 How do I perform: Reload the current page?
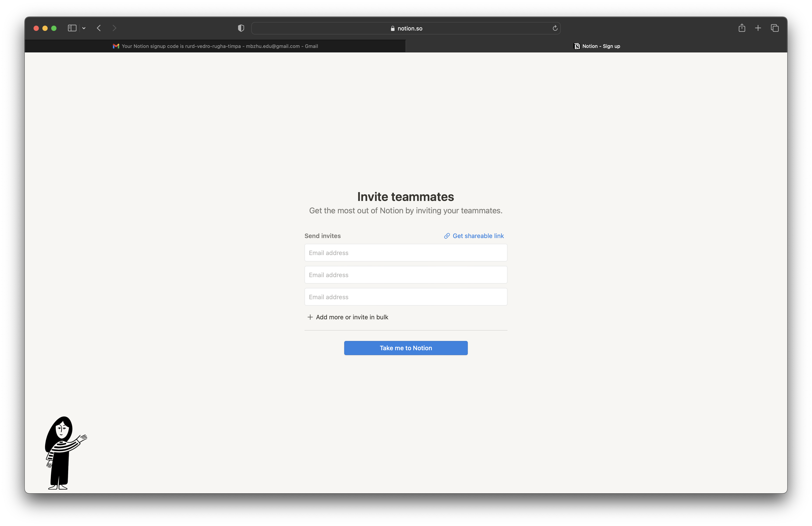coord(555,28)
